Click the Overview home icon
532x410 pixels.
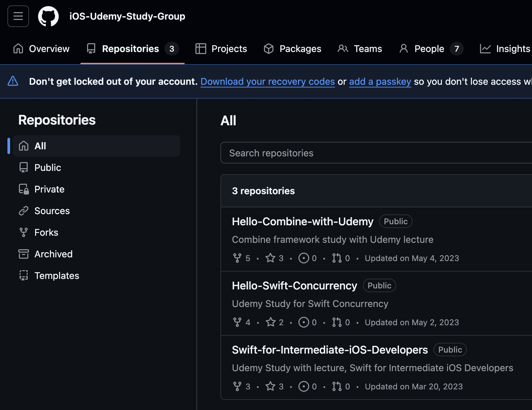pyautogui.click(x=18, y=49)
